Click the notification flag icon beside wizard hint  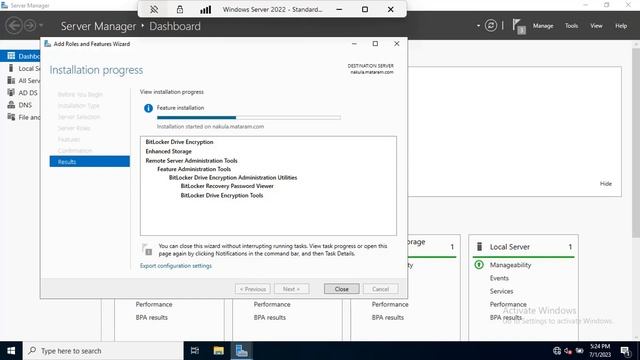coord(147,249)
